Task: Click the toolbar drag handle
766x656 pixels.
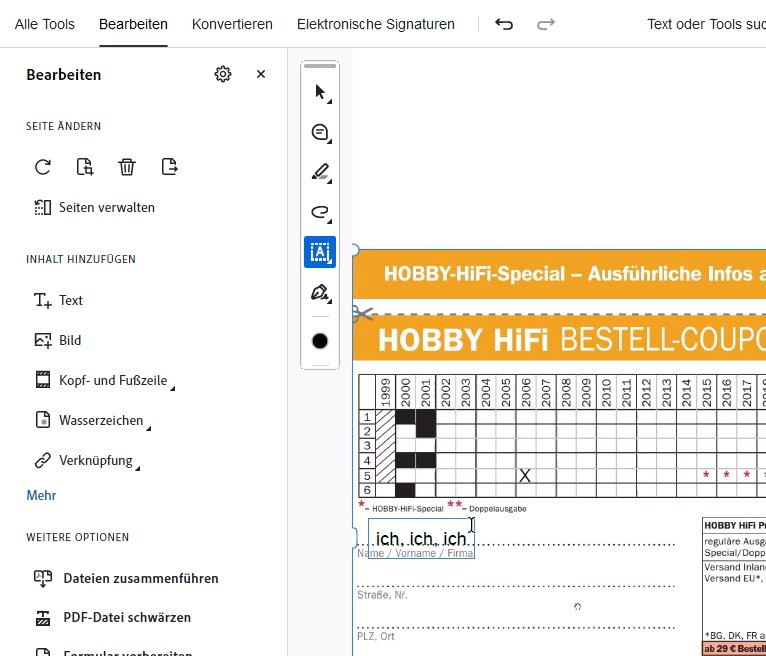Action: [x=320, y=66]
